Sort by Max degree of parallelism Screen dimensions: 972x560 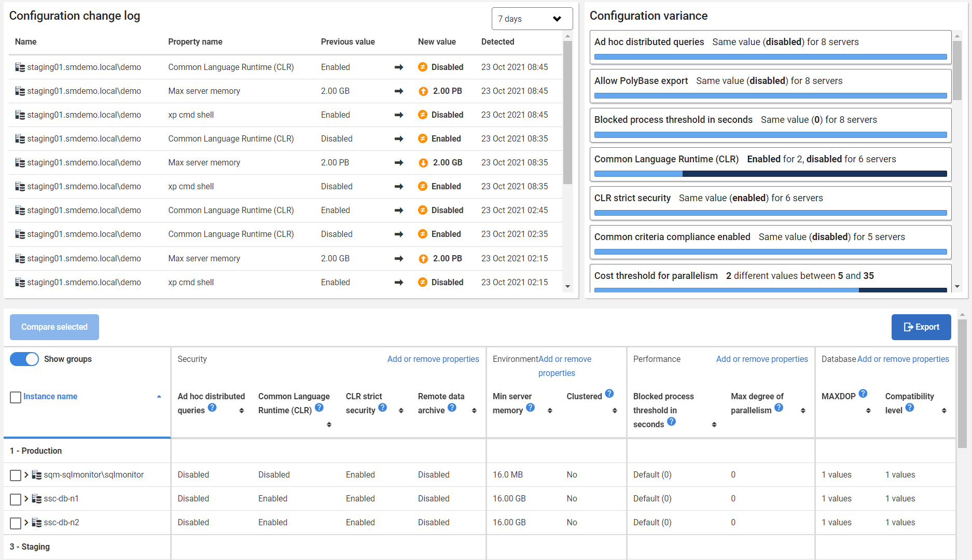click(x=803, y=411)
